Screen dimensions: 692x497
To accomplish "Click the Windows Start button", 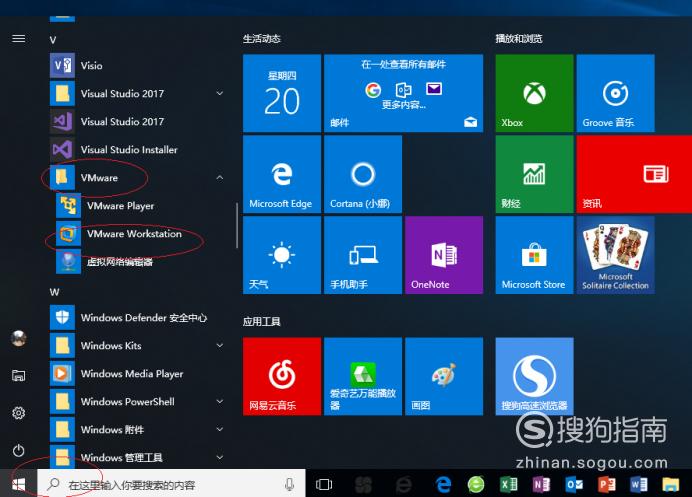I will click(x=19, y=484).
